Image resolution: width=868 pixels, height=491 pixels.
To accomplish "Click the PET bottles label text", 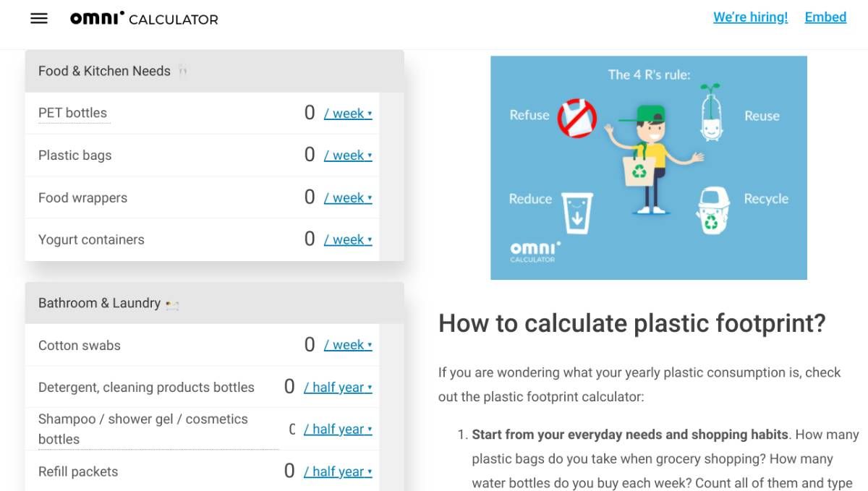I will pyautogui.click(x=72, y=113).
